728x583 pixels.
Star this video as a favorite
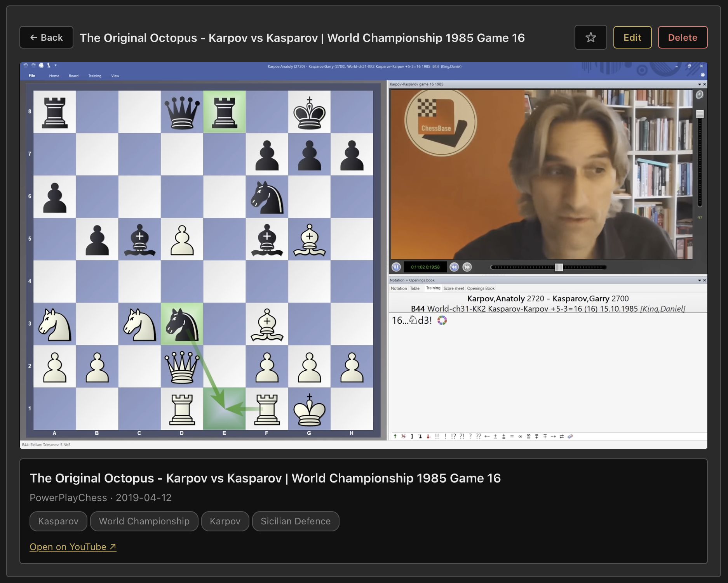click(590, 37)
